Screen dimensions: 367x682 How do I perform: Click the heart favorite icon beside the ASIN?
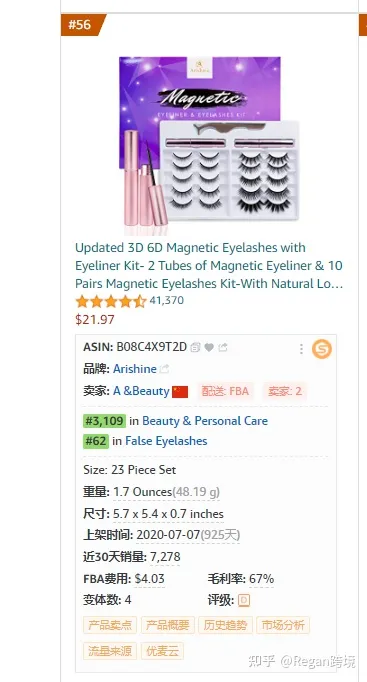pos(209,348)
